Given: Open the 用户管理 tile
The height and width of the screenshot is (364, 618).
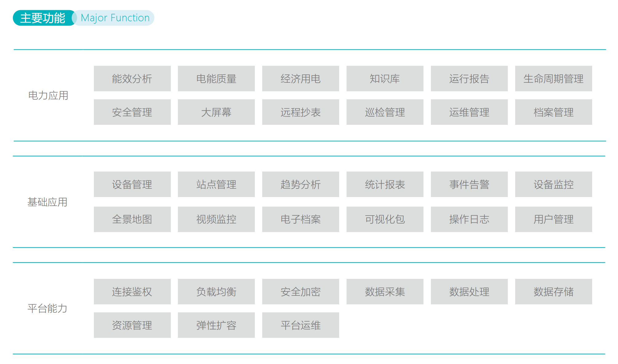Looking at the screenshot, I should [553, 219].
